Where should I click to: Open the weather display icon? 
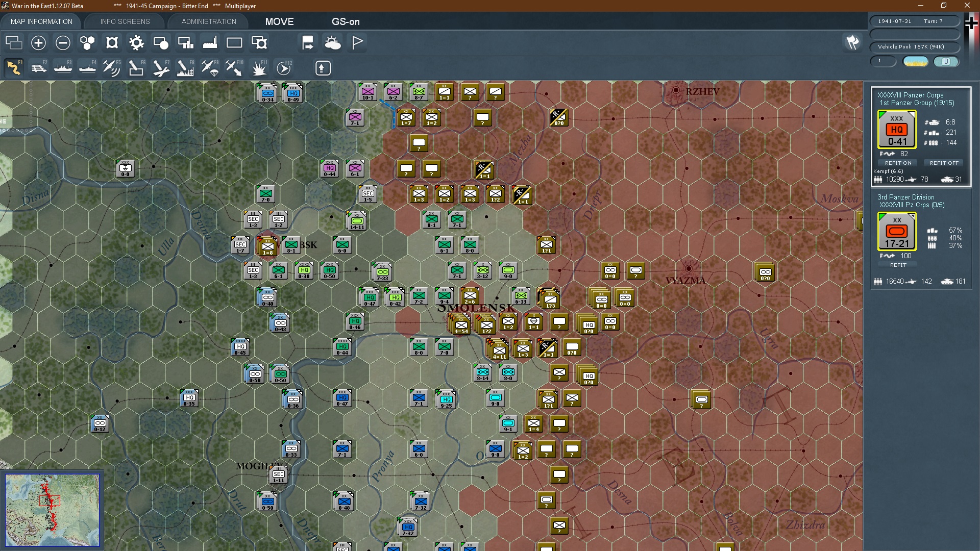tap(333, 43)
